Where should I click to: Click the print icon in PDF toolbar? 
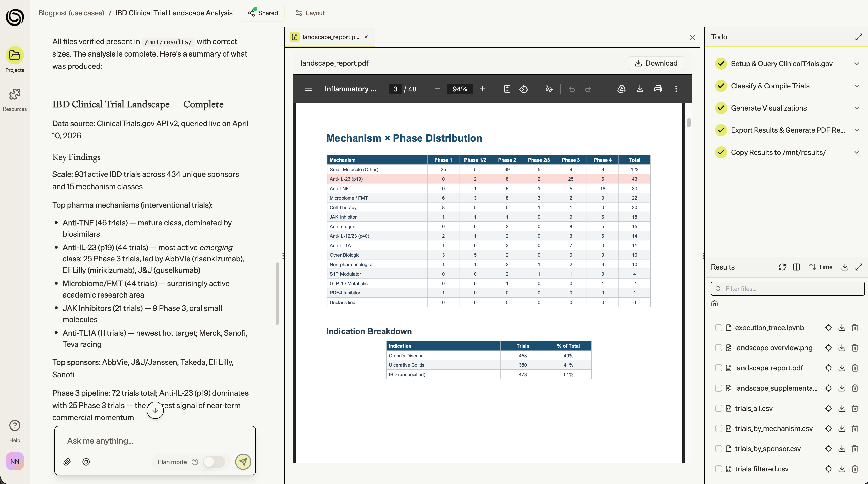pos(658,89)
